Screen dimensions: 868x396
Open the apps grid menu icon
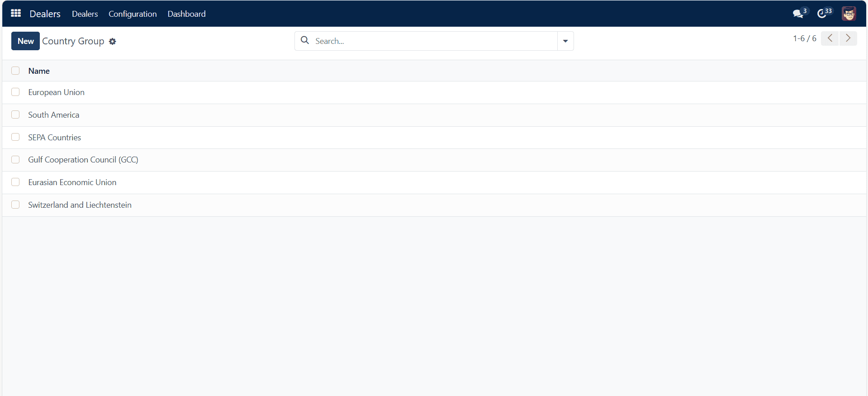pyautogui.click(x=16, y=13)
